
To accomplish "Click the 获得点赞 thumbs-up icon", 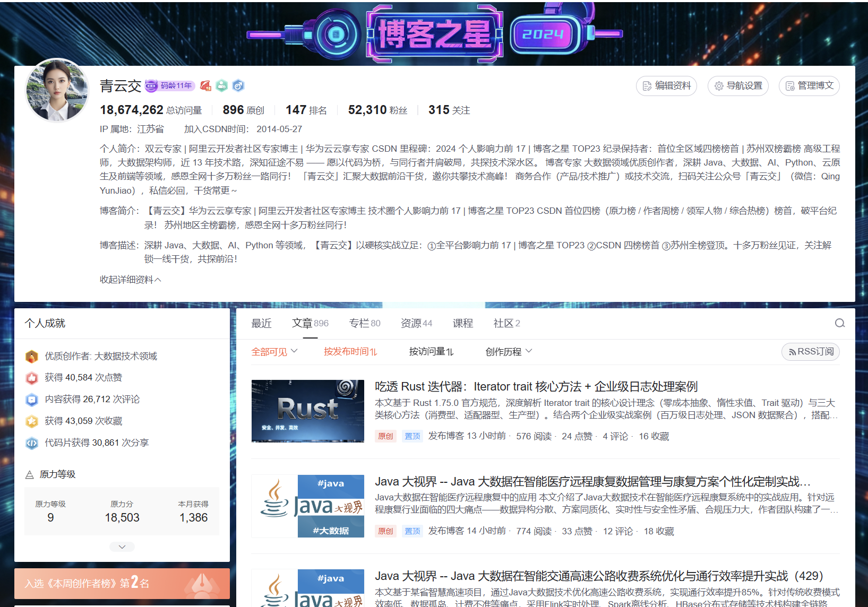I will tap(32, 378).
